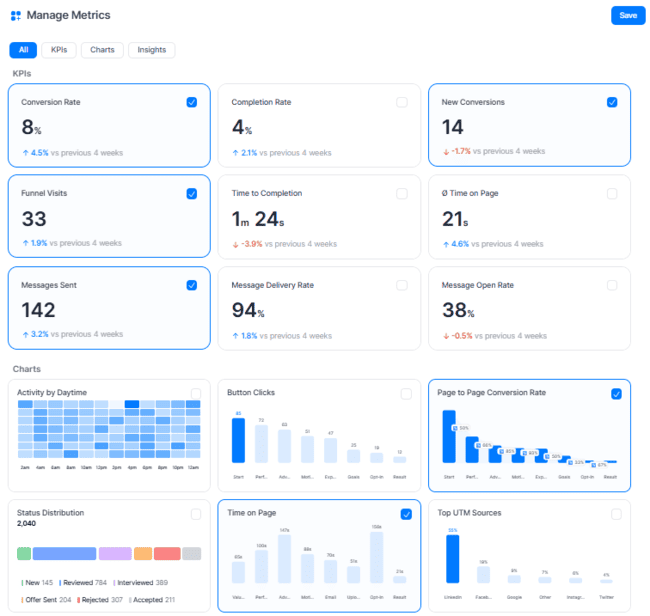Switch to the Insights filter tab
The width and height of the screenshot is (650, 616).
(x=151, y=50)
